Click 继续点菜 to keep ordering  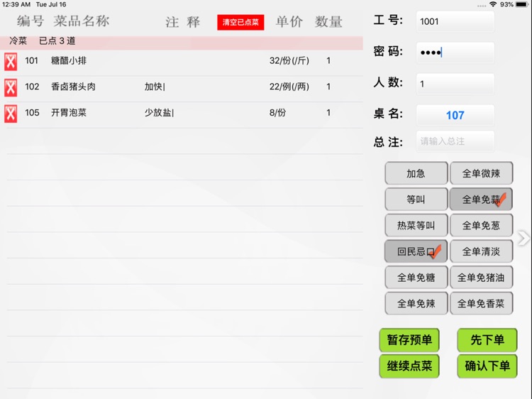point(409,366)
